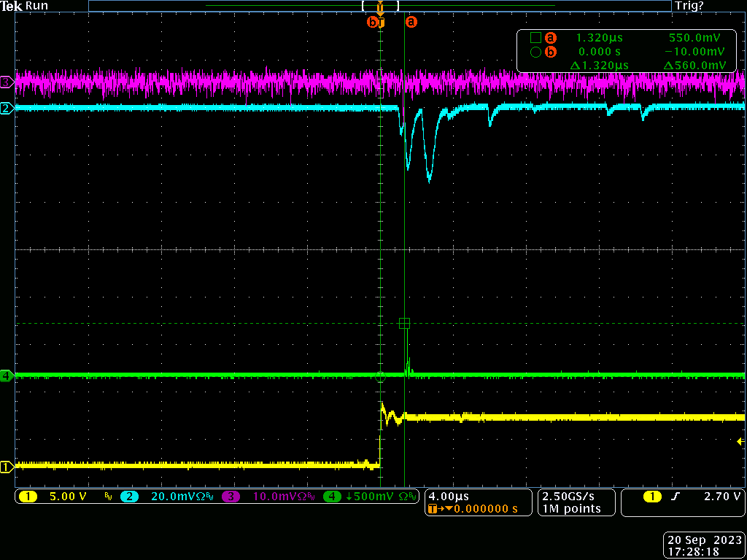
Task: Click the magenta channel 3 badge
Action: coord(231,497)
